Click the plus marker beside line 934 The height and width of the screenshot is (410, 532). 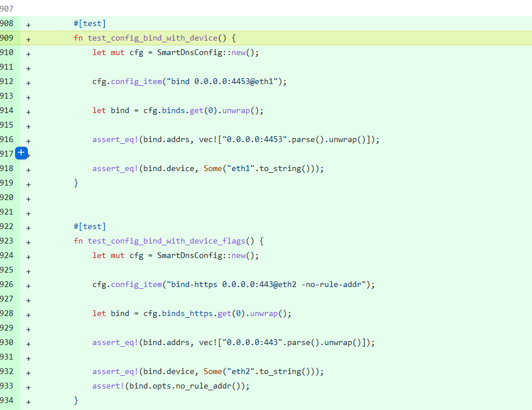[x=28, y=401]
